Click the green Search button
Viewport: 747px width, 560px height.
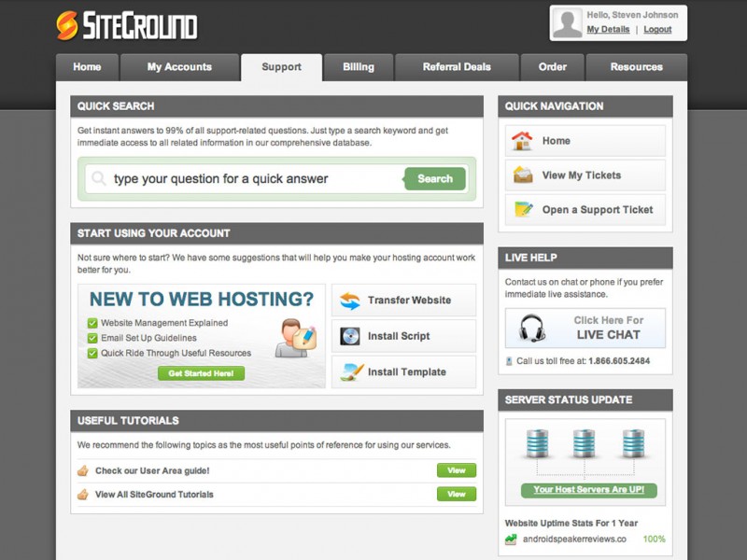(434, 178)
